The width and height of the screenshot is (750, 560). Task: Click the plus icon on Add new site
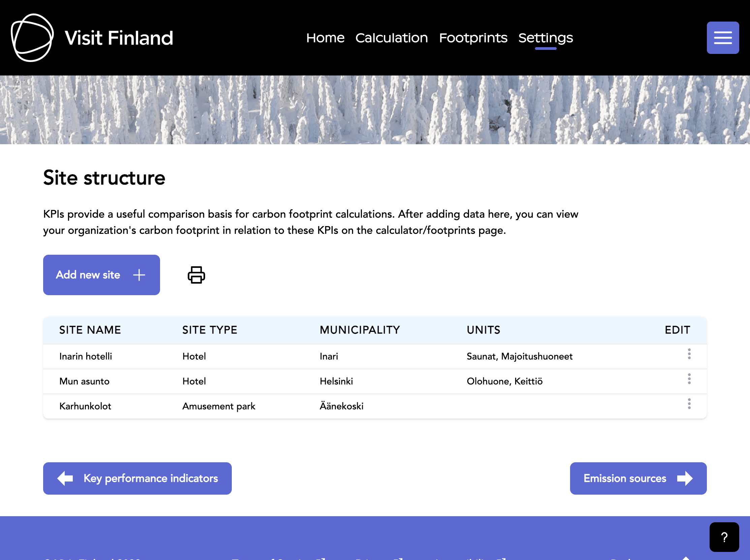tap(139, 275)
